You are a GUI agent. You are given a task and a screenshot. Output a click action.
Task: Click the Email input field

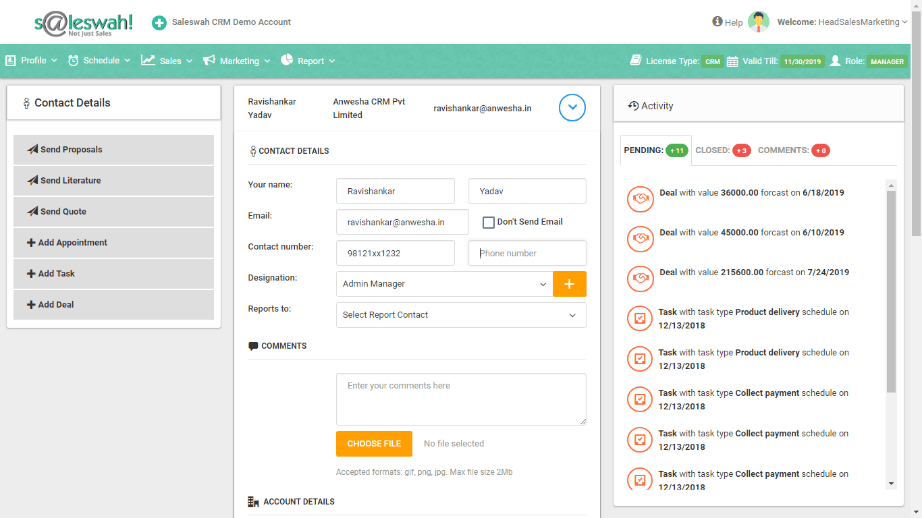pyautogui.click(x=402, y=222)
